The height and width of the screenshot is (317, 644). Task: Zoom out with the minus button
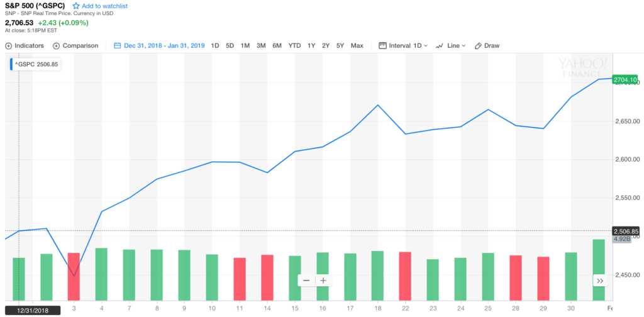pyautogui.click(x=306, y=281)
